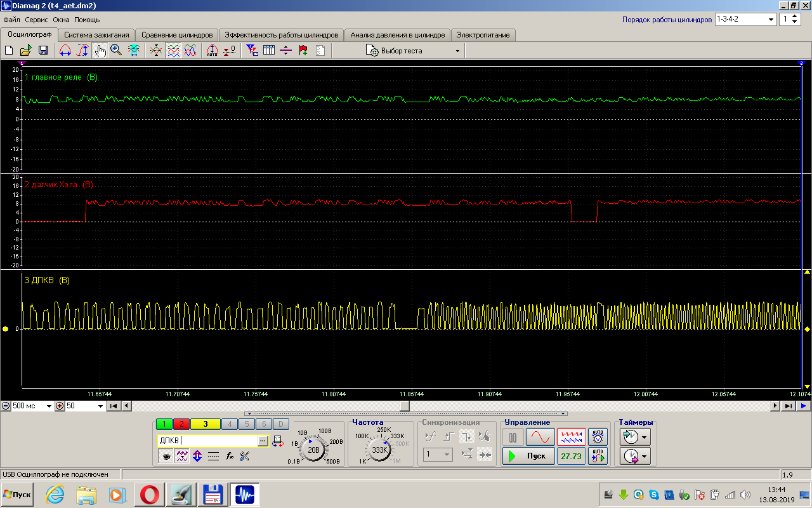Open the 500 мс time scale dropdown

(49, 406)
